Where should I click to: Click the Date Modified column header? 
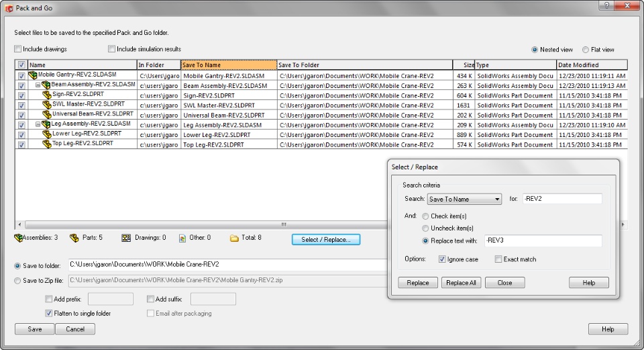tap(592, 65)
